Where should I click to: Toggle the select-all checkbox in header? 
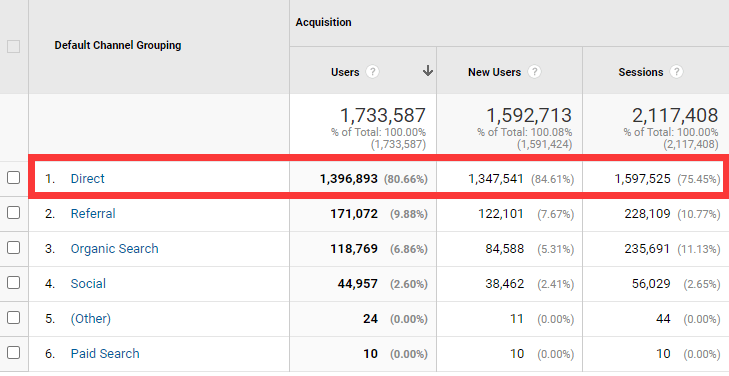(x=13, y=46)
